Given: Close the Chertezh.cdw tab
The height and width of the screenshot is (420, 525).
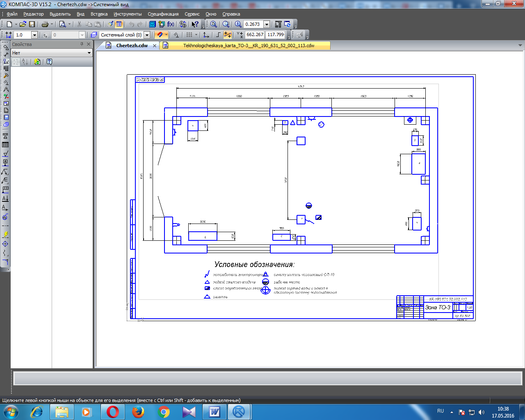Looking at the screenshot, I should coord(155,46).
